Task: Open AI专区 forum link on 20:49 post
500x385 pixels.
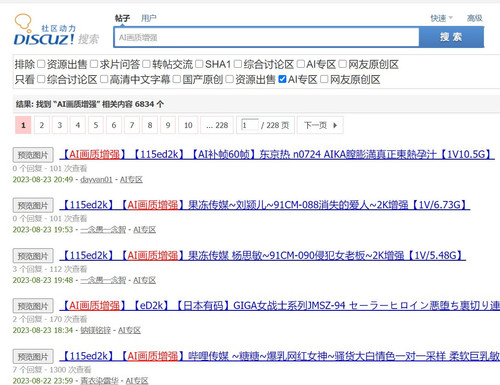Action: pos(131,180)
